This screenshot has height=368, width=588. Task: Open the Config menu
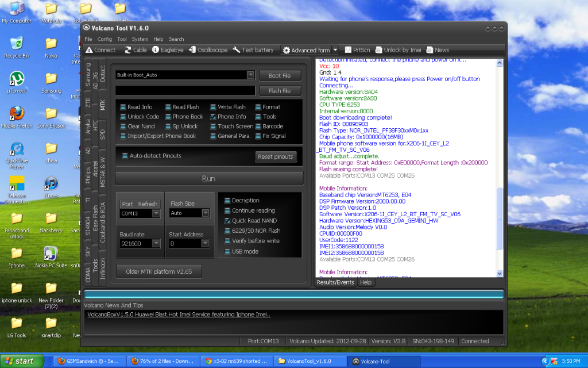coord(105,39)
